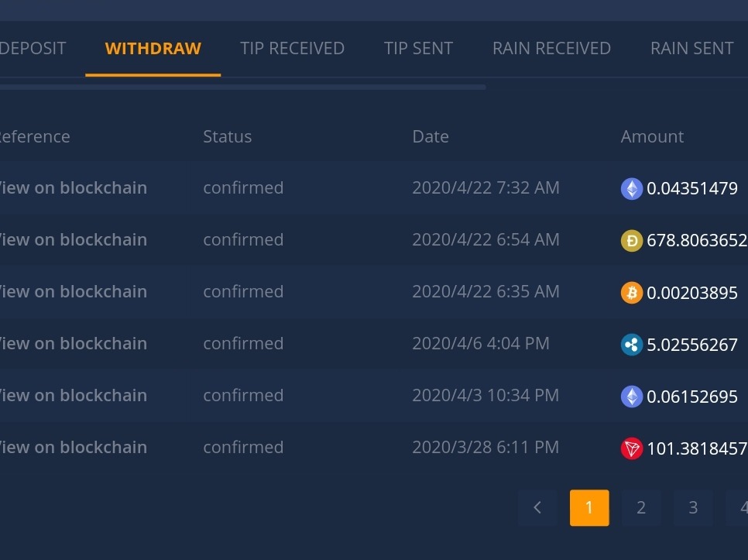748x560 pixels.
Task: Click Tron icon beside 101.3818457
Action: coord(632,448)
